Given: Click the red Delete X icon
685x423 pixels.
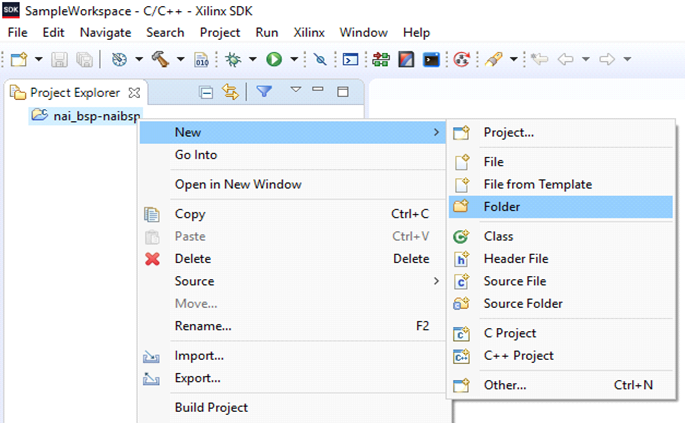Looking at the screenshot, I should [x=152, y=259].
